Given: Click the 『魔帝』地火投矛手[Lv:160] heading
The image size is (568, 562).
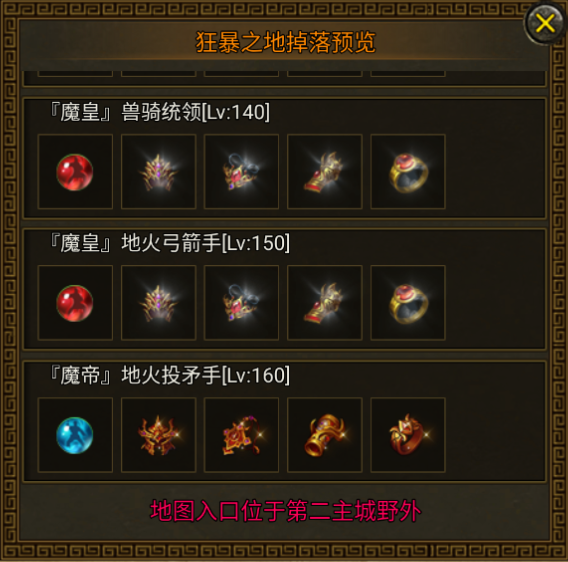Looking at the screenshot, I should click(x=169, y=375).
